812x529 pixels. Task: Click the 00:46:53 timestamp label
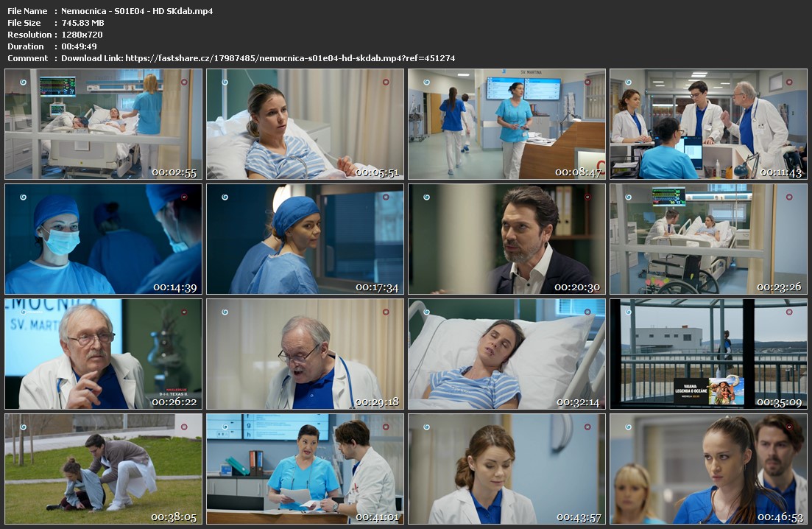781,517
